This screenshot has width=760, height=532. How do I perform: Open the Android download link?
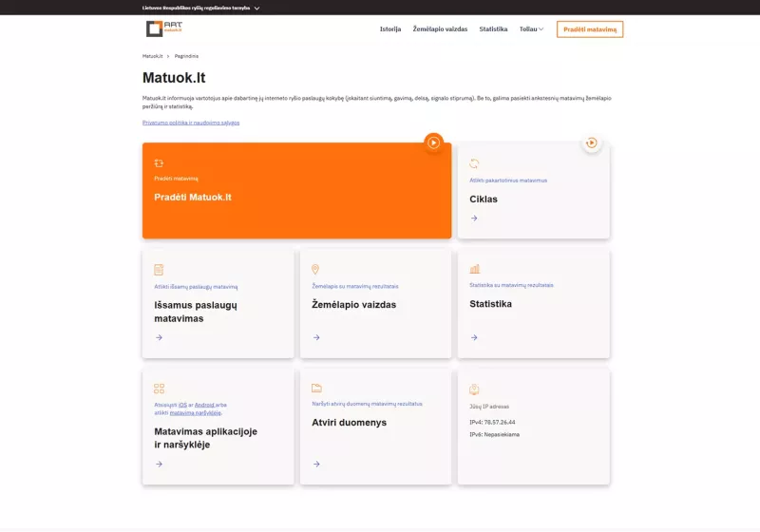(x=204, y=405)
